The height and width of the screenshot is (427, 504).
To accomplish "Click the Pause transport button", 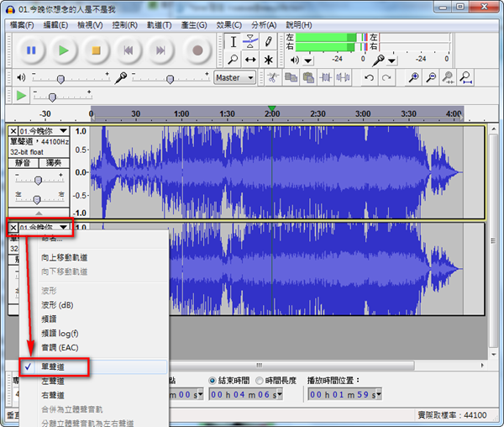I will click(x=31, y=50).
